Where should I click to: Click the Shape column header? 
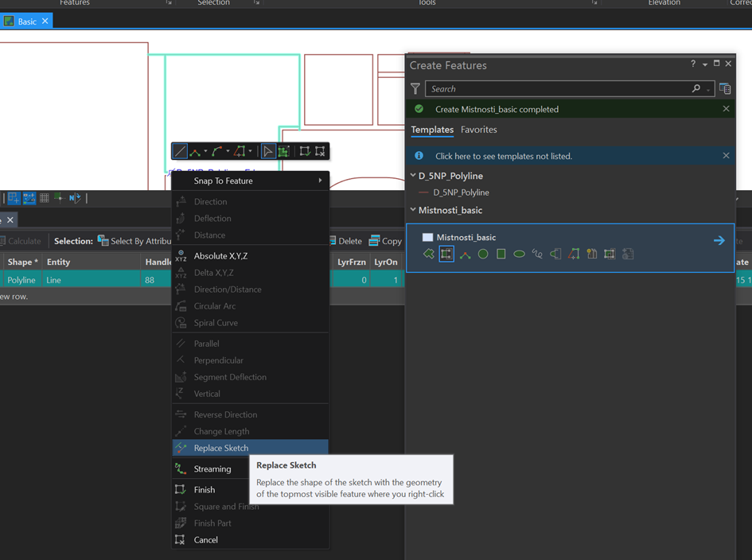(22, 262)
